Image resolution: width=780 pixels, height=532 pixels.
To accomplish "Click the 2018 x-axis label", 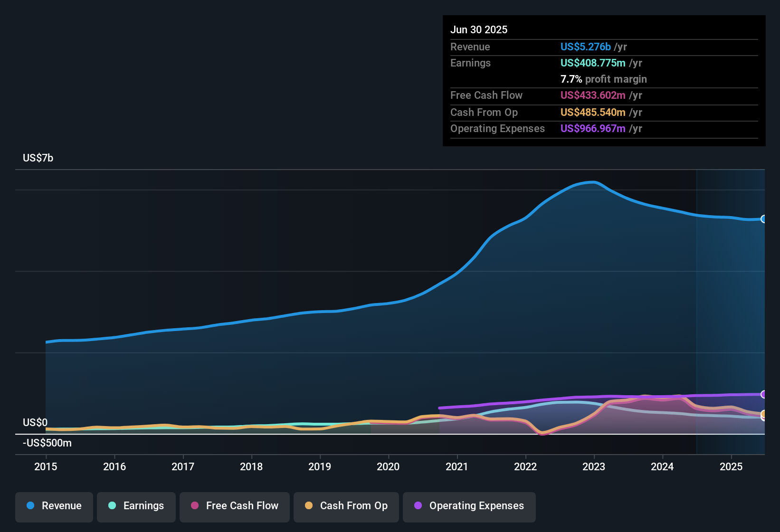I will (x=251, y=467).
